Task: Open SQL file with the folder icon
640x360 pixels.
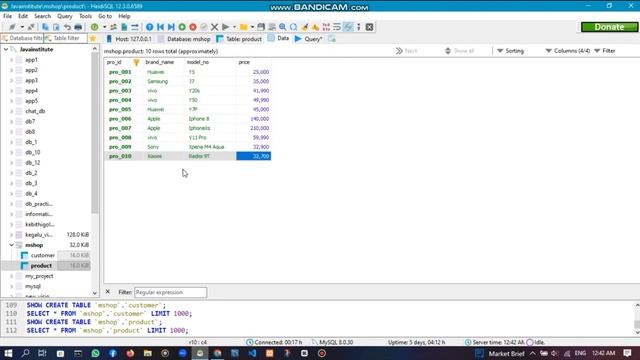Action: [244, 27]
